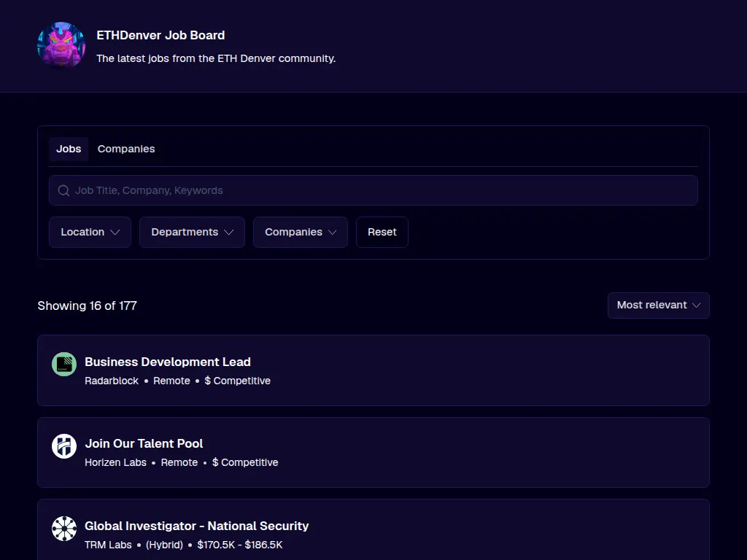Click the Showing 16 of 177 text

click(x=88, y=306)
